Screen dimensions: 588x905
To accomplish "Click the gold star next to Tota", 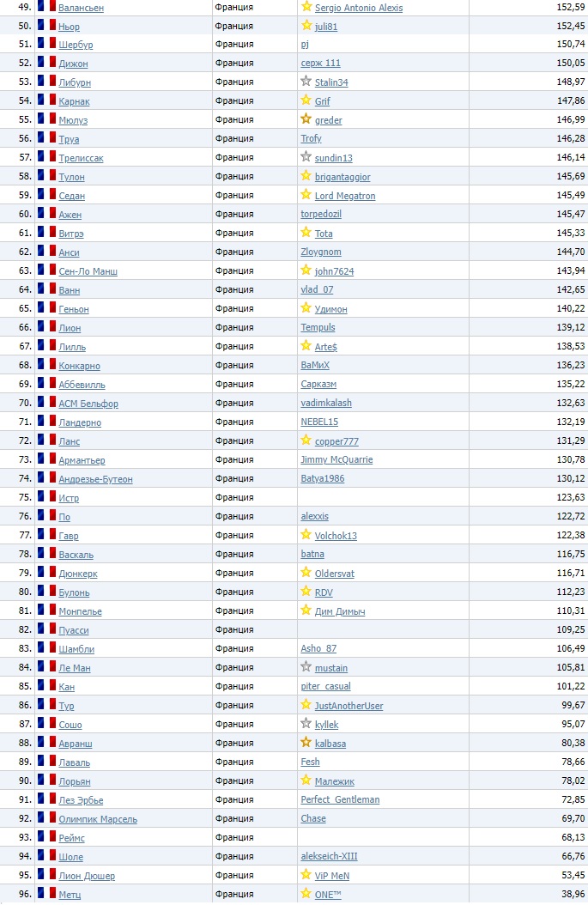I will (306, 233).
